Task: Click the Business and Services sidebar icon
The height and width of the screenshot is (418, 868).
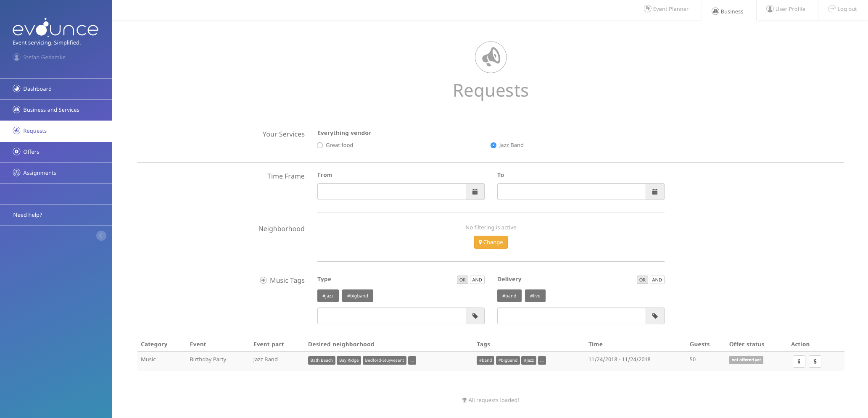Action: pyautogui.click(x=16, y=110)
